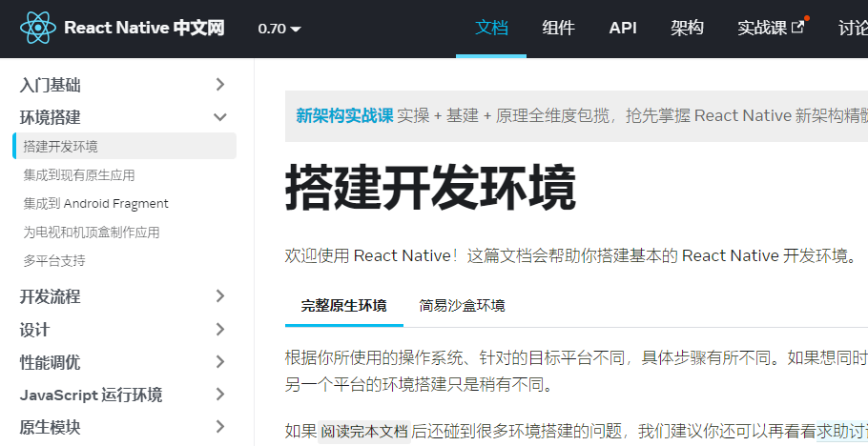Open 为电视和机顶盒制作应用 page
This screenshot has width=868, height=446.
click(92, 233)
